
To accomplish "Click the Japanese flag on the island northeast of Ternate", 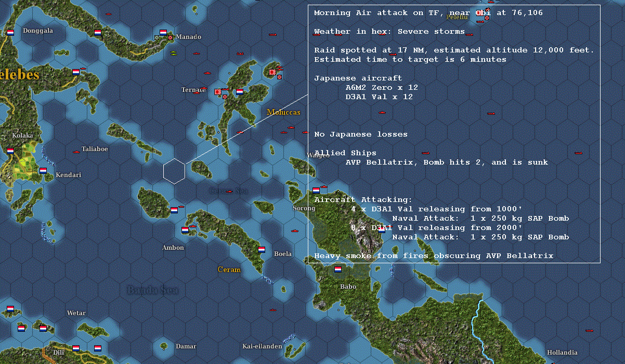I will [272, 72].
